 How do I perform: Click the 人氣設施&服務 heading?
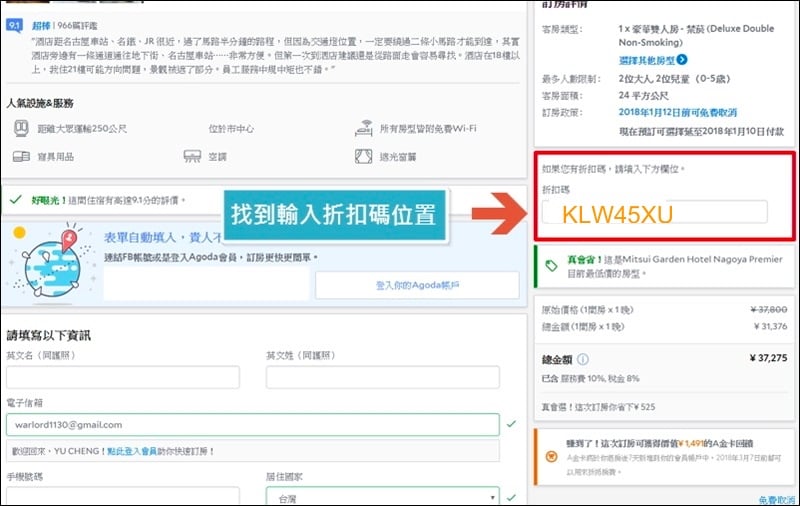tap(40, 103)
